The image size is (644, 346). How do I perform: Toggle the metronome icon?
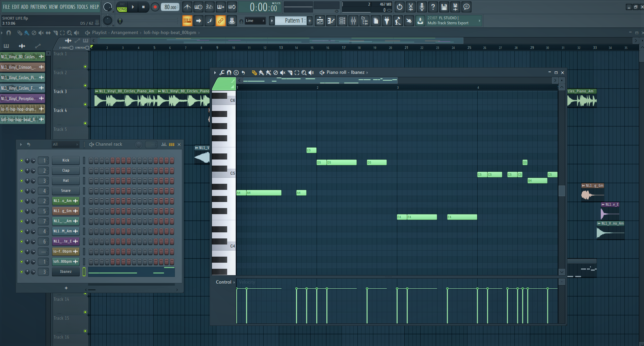point(187,7)
